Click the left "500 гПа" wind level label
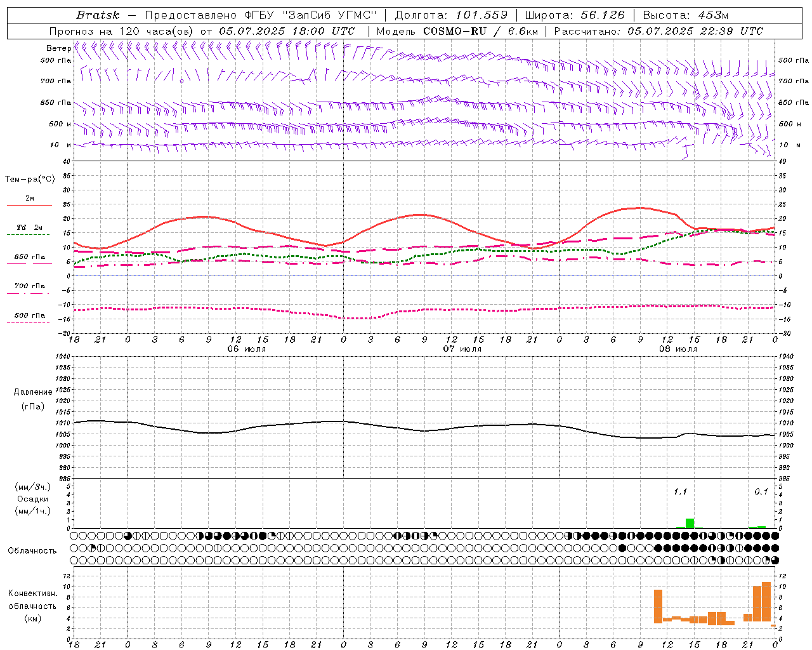The width and height of the screenshot is (812, 650). [x=56, y=60]
